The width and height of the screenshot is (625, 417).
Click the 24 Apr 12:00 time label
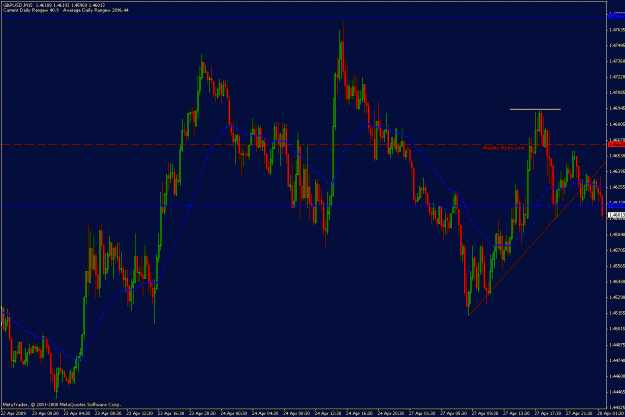pos(328,413)
